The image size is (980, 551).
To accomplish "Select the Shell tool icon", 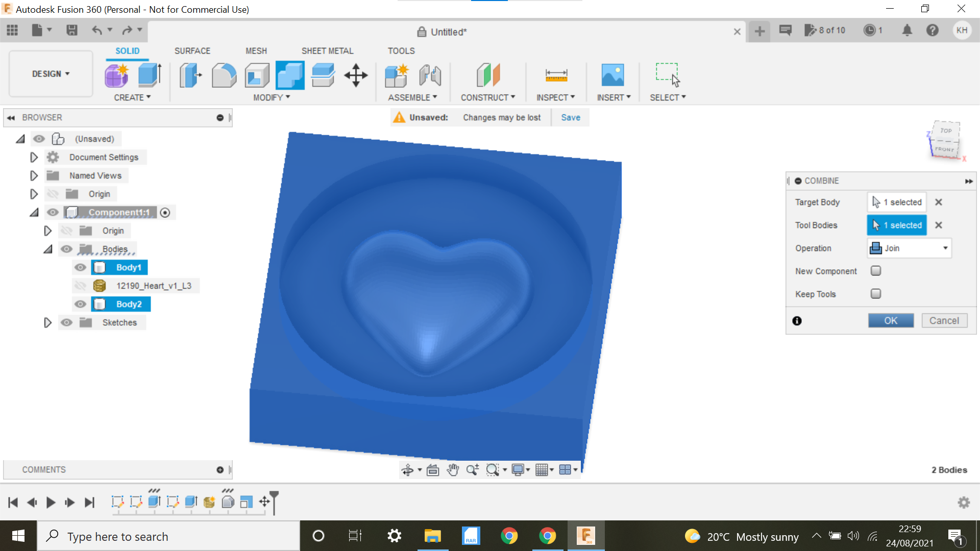I will click(256, 75).
